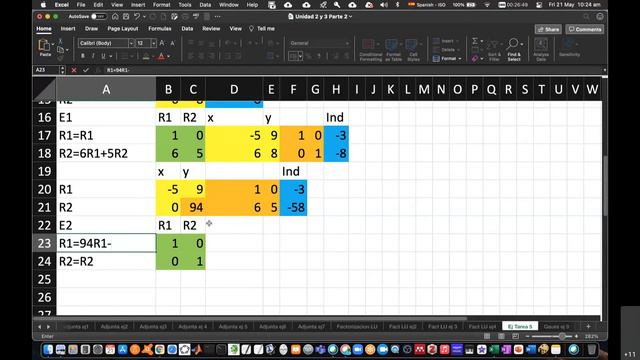Click the Share button
This screenshot has width=640, height=360.
pos(548,29)
